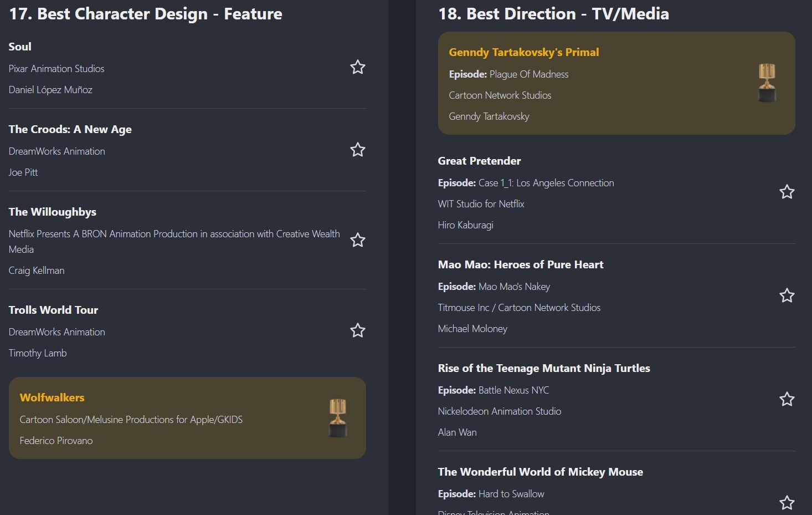Select the Best Character Design - Feature heading
Image resolution: width=812 pixels, height=515 pixels.
point(146,14)
